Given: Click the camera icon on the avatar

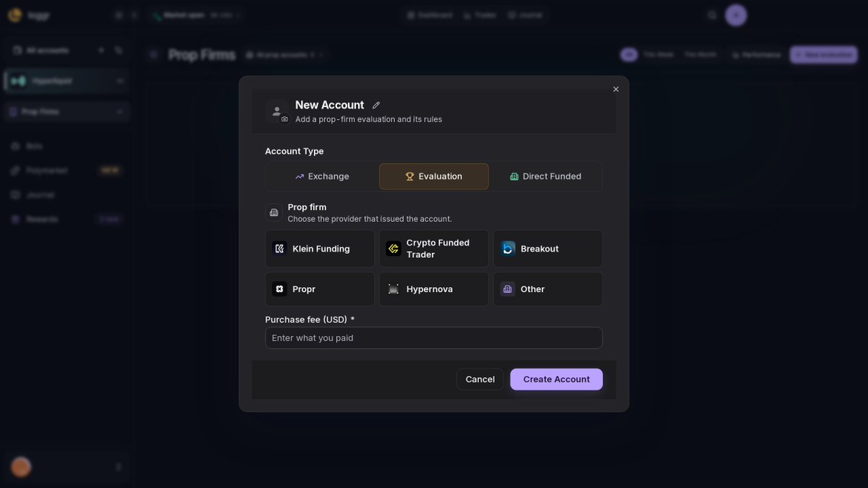Looking at the screenshot, I should (284, 119).
